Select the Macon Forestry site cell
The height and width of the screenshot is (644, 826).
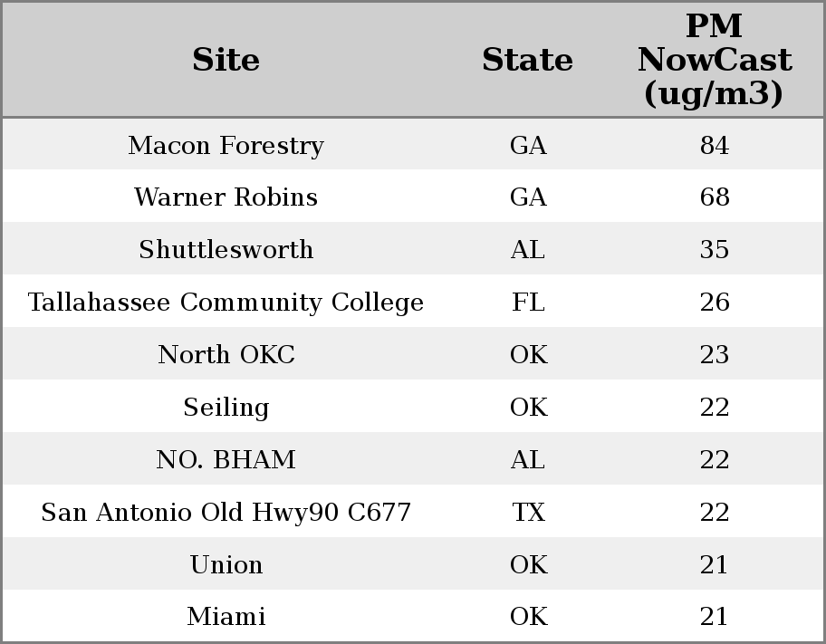click(x=226, y=146)
